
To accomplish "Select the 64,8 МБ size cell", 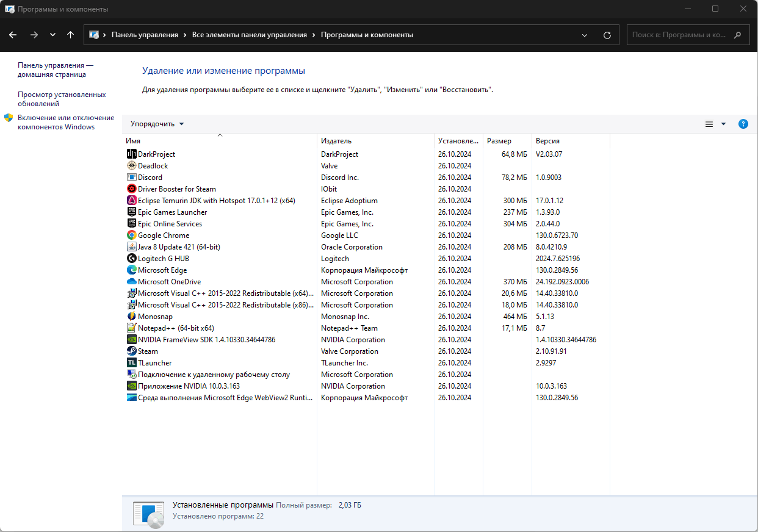I will 514,154.
